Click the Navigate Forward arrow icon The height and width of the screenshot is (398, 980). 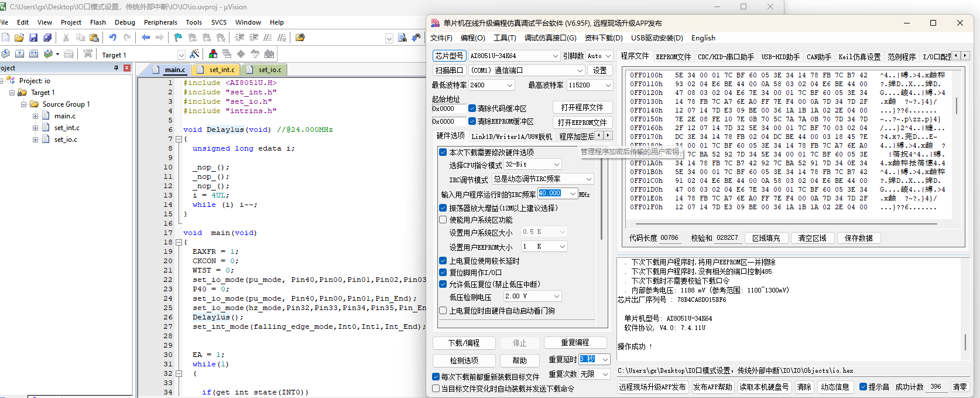[x=160, y=38]
